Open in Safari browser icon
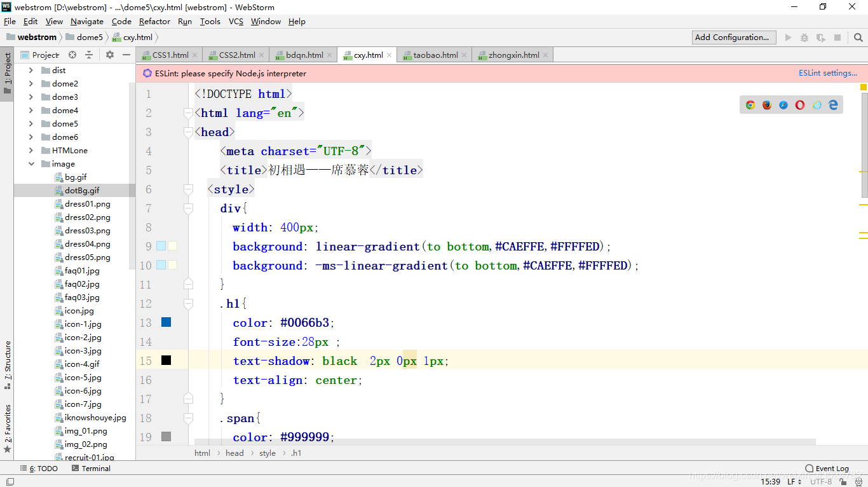Screen dimensions: 868x487 [x=783, y=105]
